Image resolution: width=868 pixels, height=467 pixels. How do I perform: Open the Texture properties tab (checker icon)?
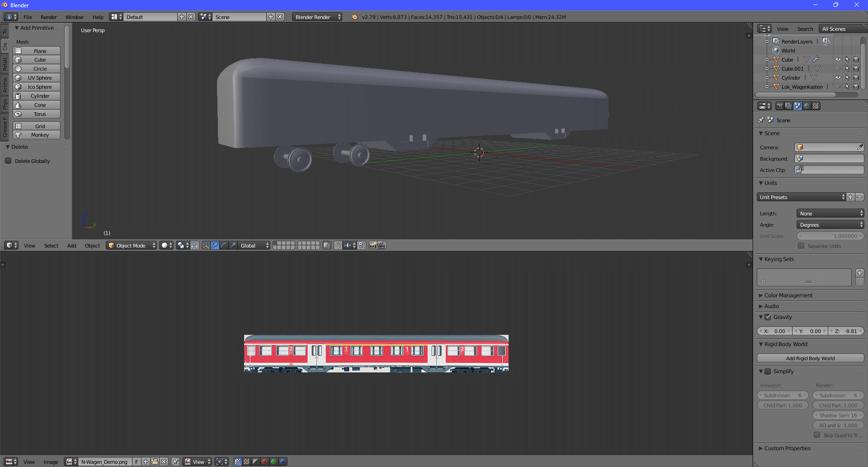816,106
